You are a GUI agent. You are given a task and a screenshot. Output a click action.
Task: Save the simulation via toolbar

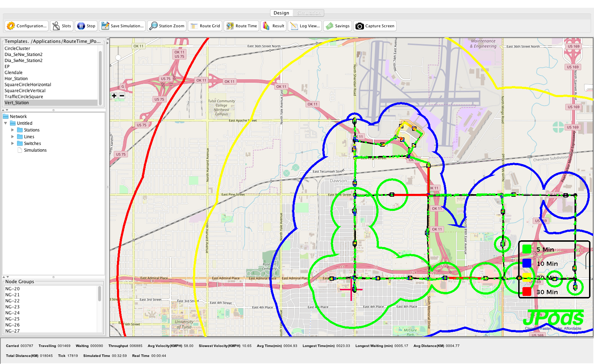(x=123, y=26)
